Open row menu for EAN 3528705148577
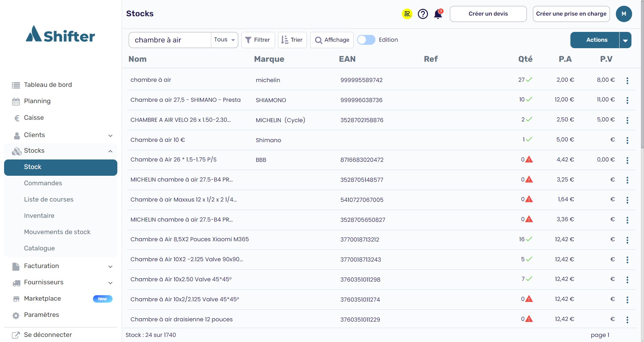The width and height of the screenshot is (644, 342). point(627,180)
